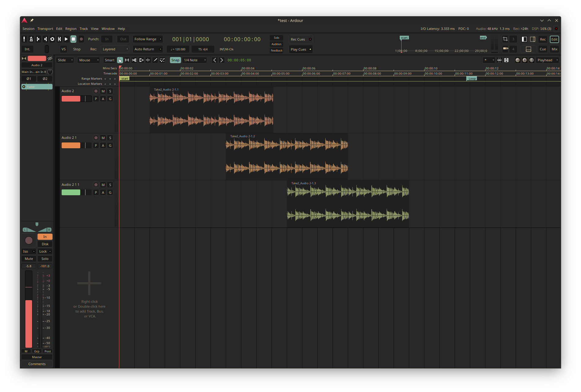Toggle the metronome click icon
Screen dimensions: 581x392
(x=31, y=39)
